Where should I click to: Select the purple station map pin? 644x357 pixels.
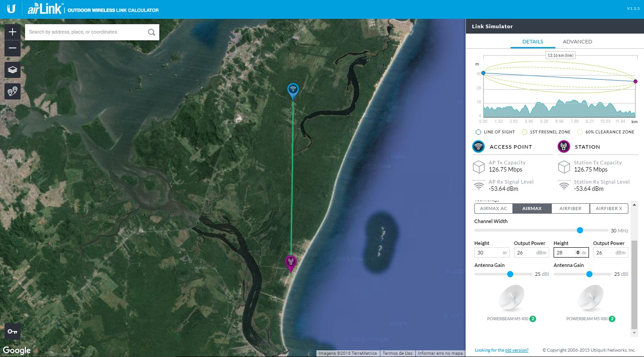(x=291, y=263)
